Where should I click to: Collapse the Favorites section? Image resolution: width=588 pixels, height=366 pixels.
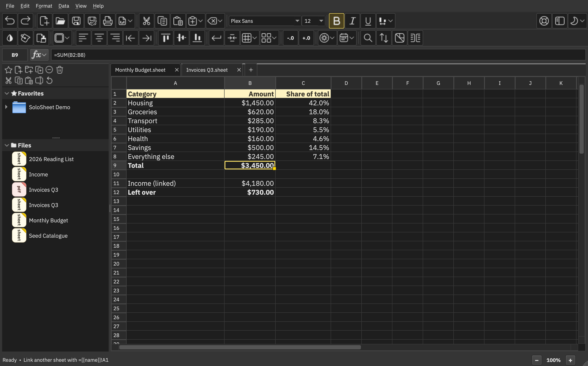[7, 93]
